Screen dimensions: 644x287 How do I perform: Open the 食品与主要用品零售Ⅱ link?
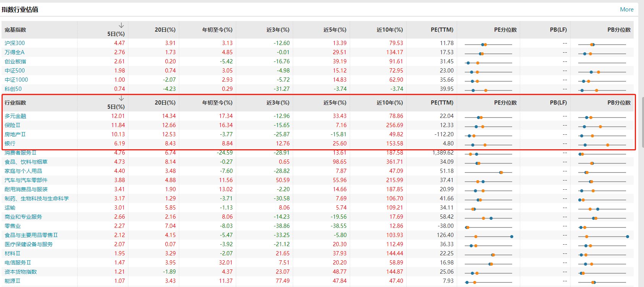pyautogui.click(x=31, y=235)
